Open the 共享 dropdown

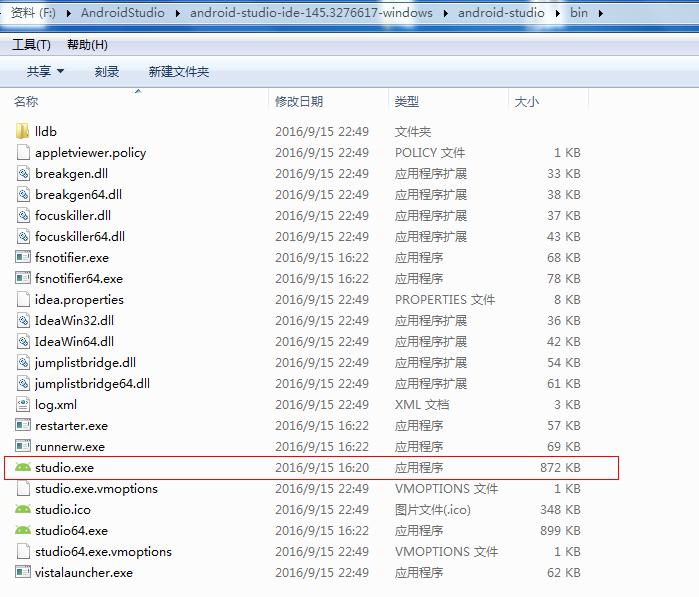tap(45, 71)
